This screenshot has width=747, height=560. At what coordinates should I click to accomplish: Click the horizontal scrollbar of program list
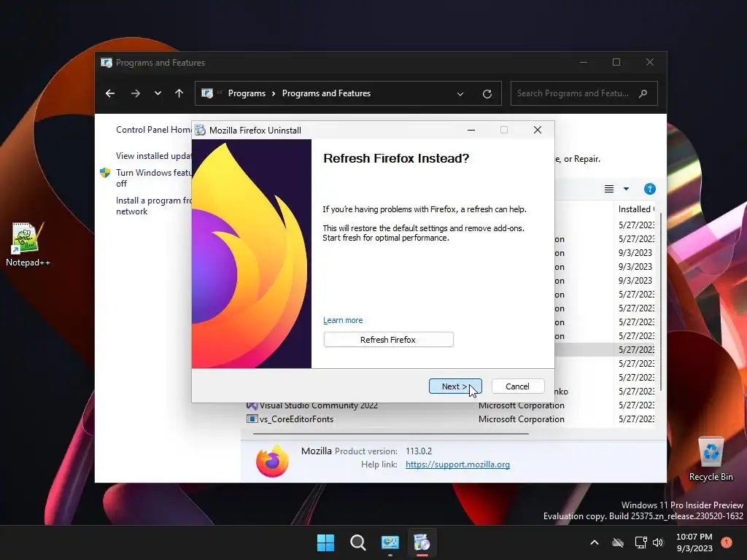(391, 434)
